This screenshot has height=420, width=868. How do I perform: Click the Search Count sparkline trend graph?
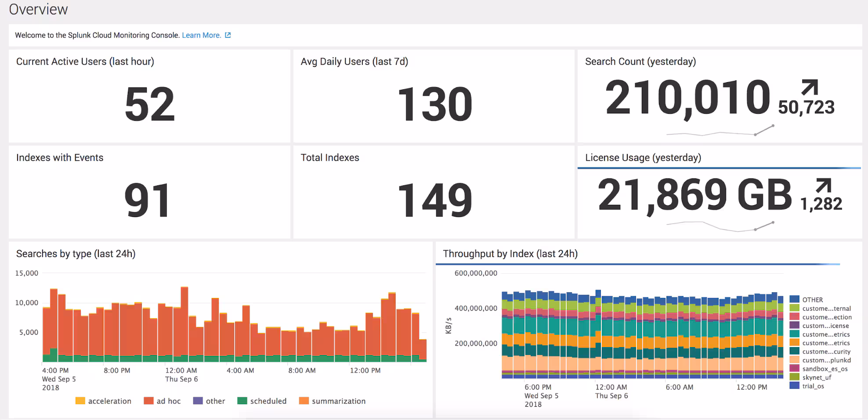pyautogui.click(x=720, y=131)
